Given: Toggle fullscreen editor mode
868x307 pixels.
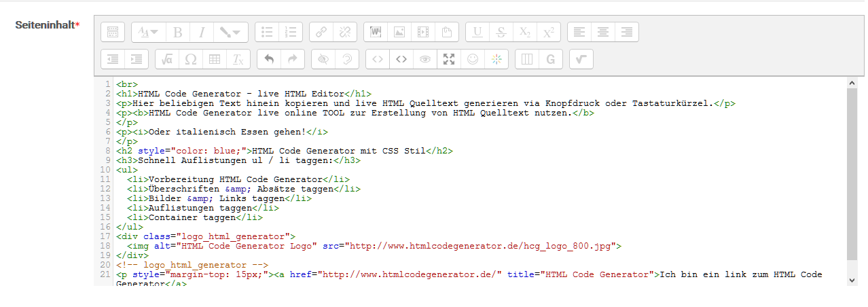Looking at the screenshot, I should [x=448, y=59].
